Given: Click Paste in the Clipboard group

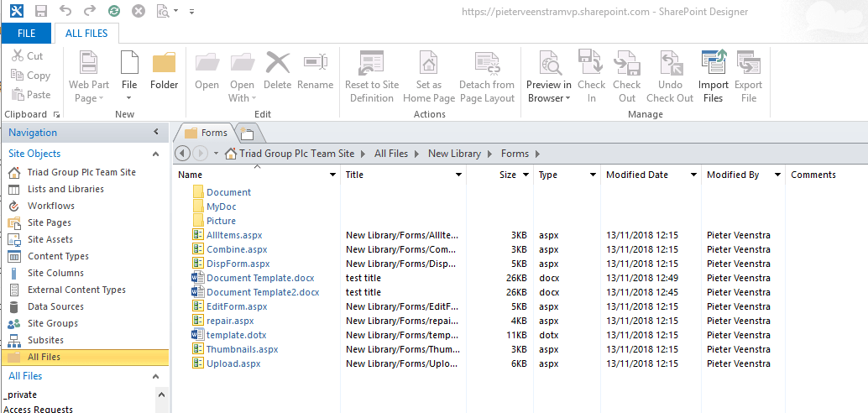Looking at the screenshot, I should 31,95.
